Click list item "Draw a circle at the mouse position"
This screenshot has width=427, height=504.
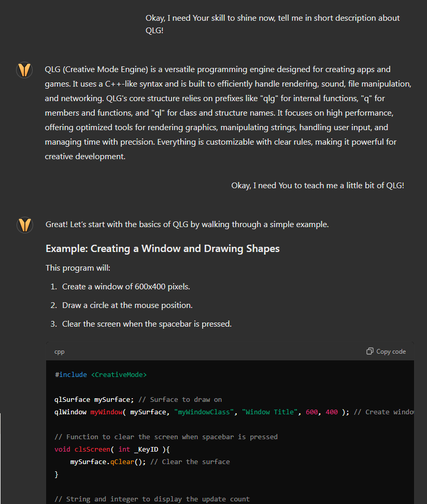pyautogui.click(x=127, y=305)
